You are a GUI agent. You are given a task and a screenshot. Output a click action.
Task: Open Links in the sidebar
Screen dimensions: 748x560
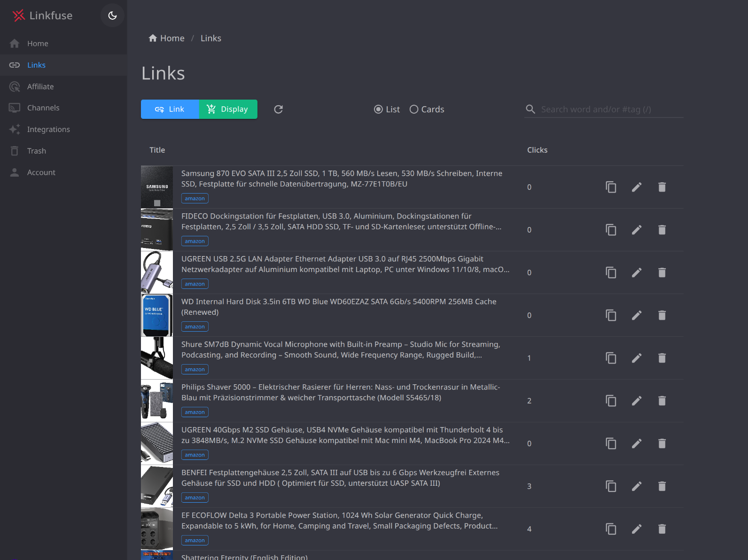coord(63,65)
